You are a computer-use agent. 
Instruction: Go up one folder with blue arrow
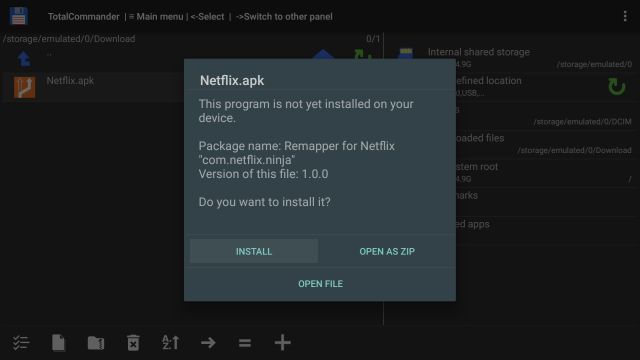tap(24, 59)
